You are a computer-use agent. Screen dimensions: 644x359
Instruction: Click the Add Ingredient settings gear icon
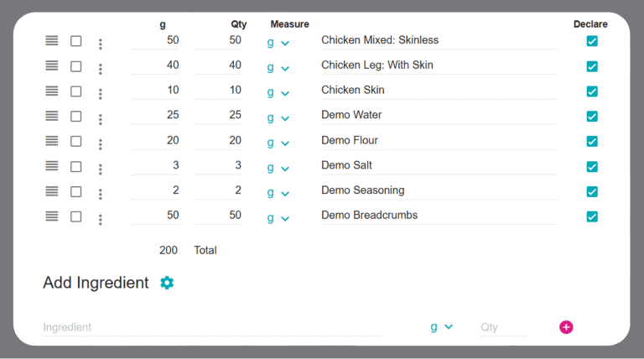[x=167, y=283]
